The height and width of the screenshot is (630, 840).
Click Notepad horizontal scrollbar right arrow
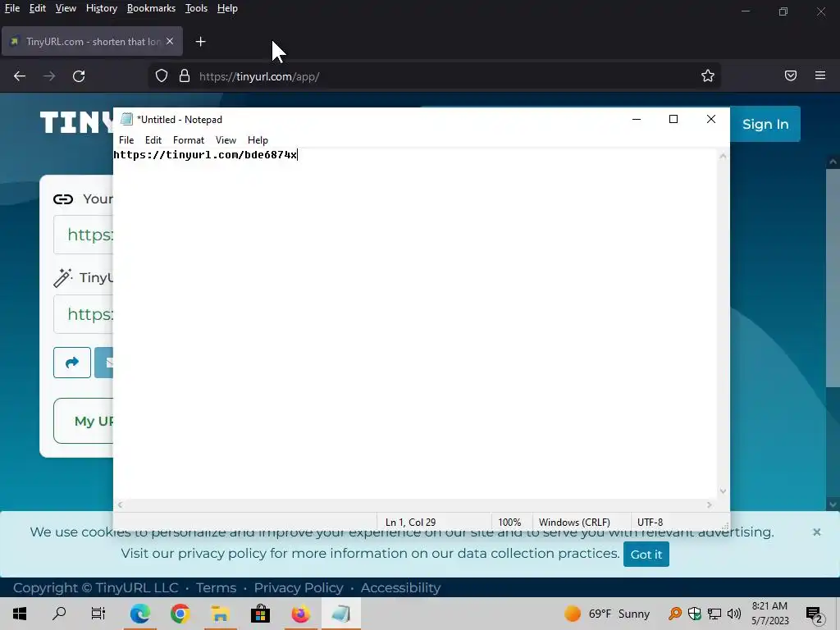tap(710, 504)
